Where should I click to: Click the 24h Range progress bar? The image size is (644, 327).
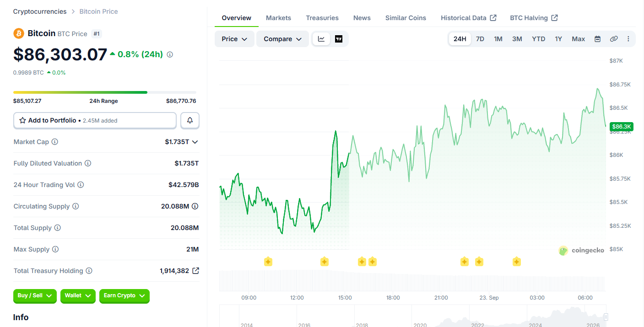click(105, 92)
